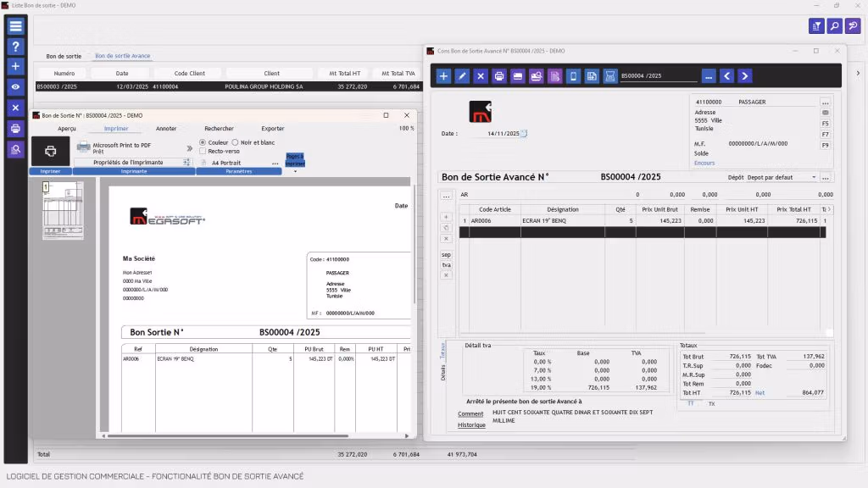Select page 1 thumbnail in print preview
The image size is (868, 488).
(63, 211)
